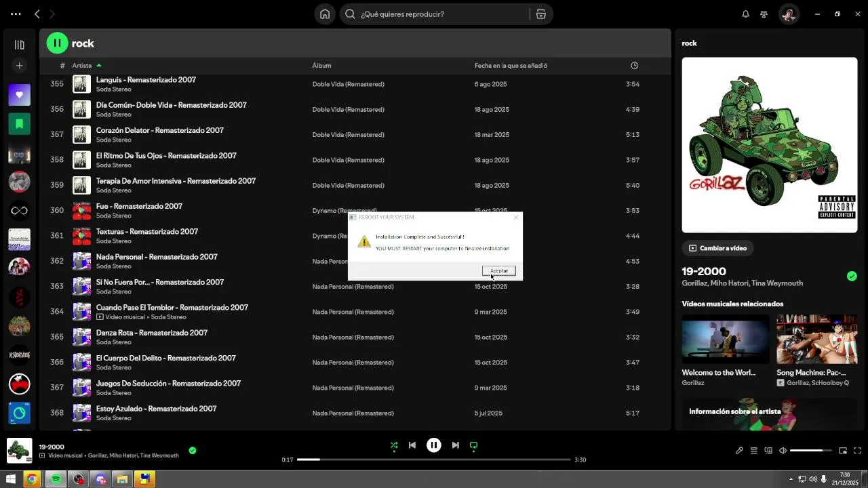Mute with the speaker icon
The image size is (868, 488).
[x=783, y=451]
